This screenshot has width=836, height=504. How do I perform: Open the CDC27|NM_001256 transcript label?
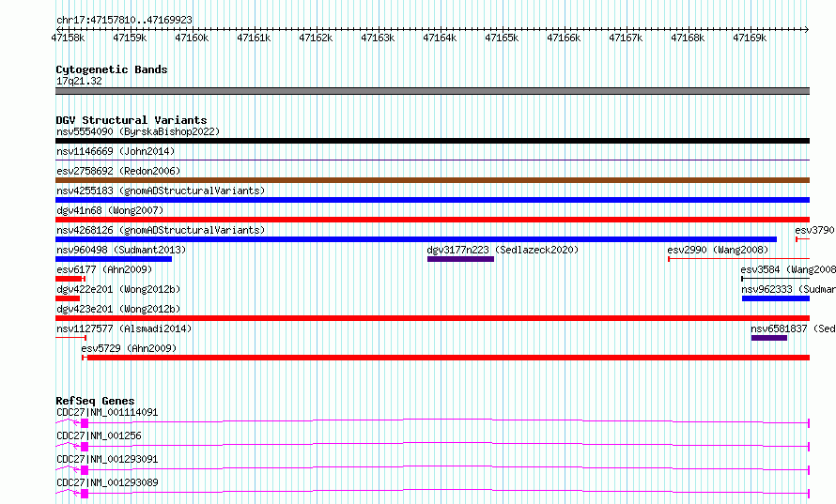click(x=99, y=435)
